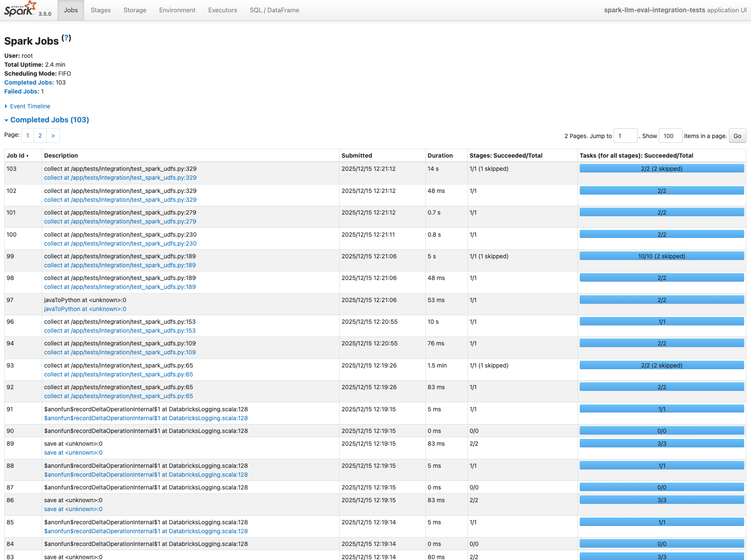This screenshot has width=751, height=560.
Task: Click the Apache Spark logo
Action: 20,9
